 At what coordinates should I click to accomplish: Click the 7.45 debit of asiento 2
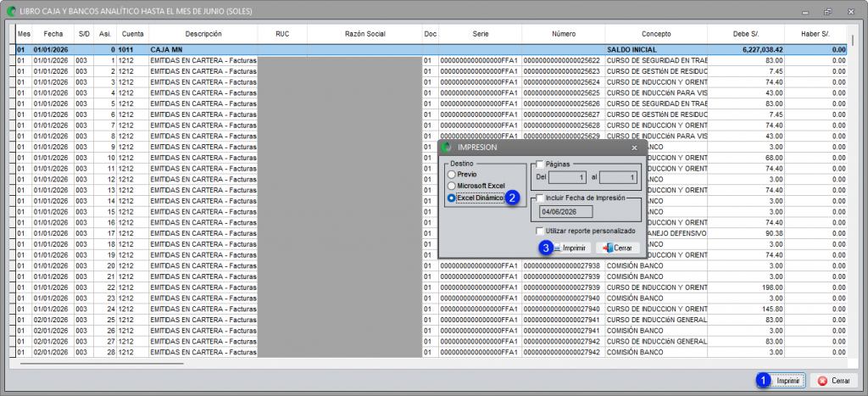click(746, 71)
